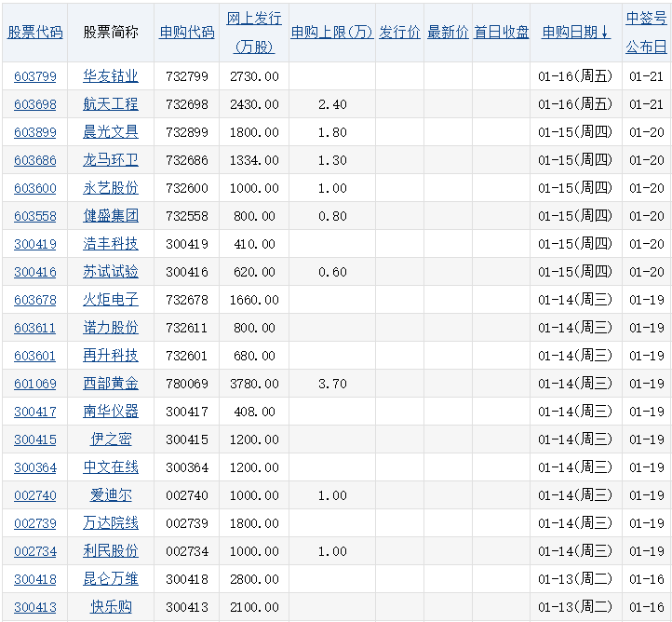Sort by 首日收盘 column header
672x622 pixels.
[x=502, y=33]
